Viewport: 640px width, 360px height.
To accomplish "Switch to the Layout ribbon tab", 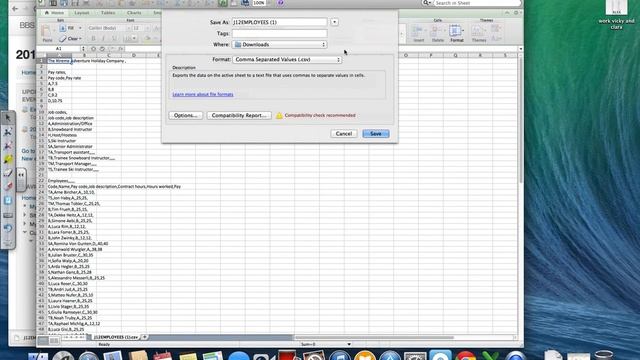I will pyautogui.click(x=82, y=13).
